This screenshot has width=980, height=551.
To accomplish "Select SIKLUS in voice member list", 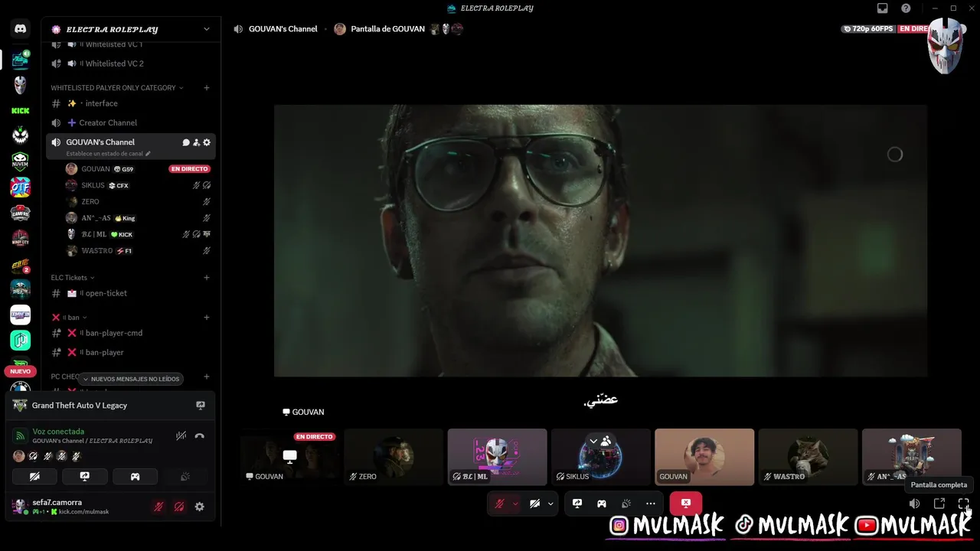I will 138,185.
